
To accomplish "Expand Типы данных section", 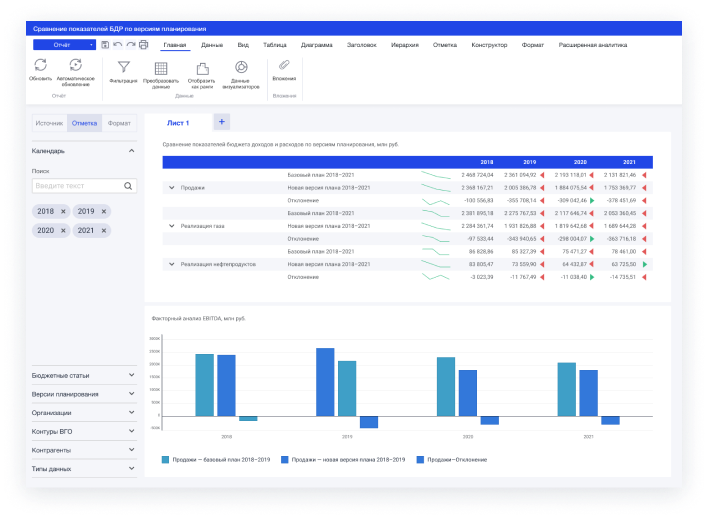I will click(131, 468).
